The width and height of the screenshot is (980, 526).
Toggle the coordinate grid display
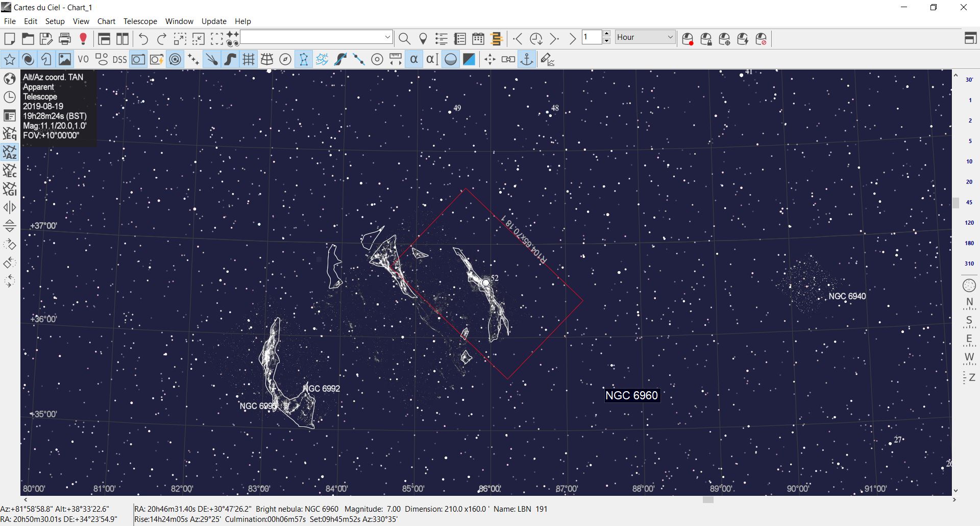[249, 60]
